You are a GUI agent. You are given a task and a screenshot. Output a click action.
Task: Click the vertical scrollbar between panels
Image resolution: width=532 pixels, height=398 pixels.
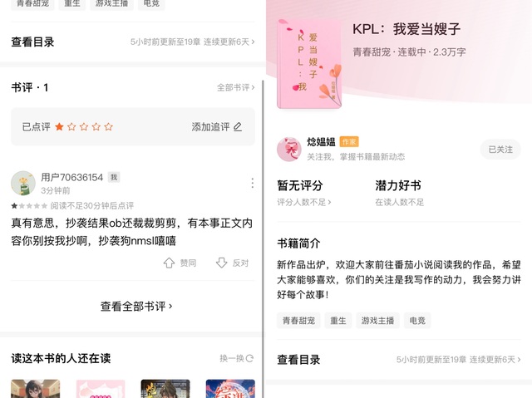coord(263,238)
